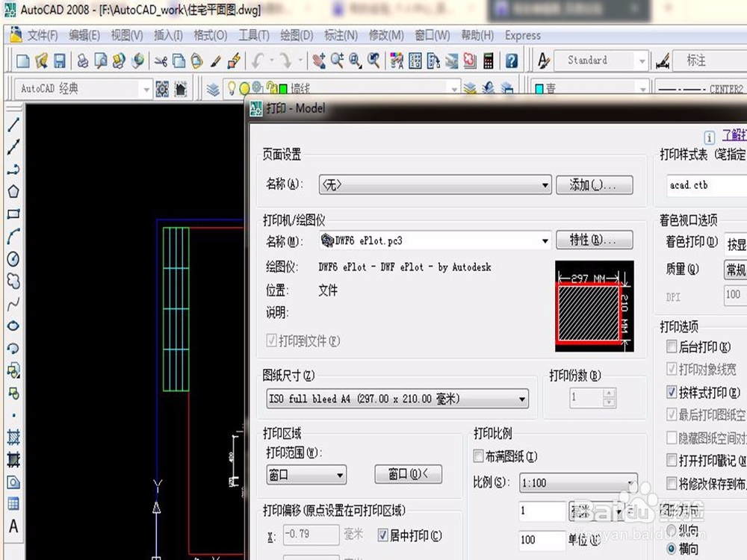The width and height of the screenshot is (747, 560).
Task: Select the 横向 radio button
Action: pos(672,548)
